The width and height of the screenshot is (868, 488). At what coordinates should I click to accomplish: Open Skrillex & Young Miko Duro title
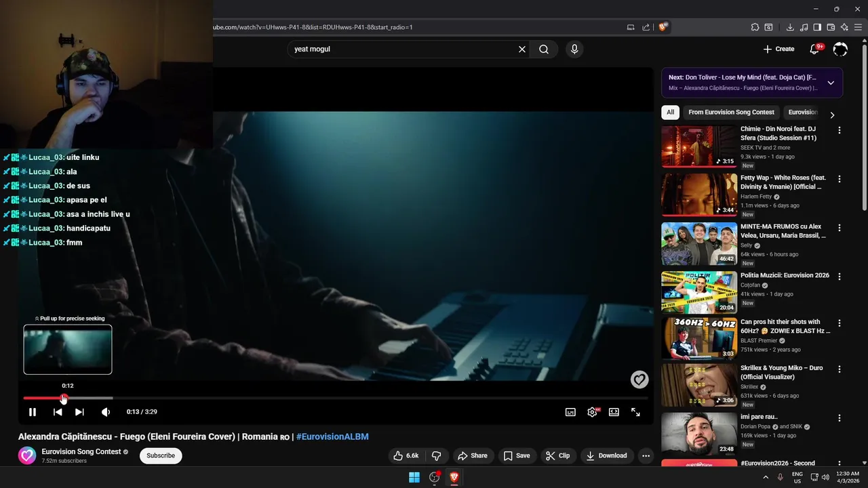(781, 372)
